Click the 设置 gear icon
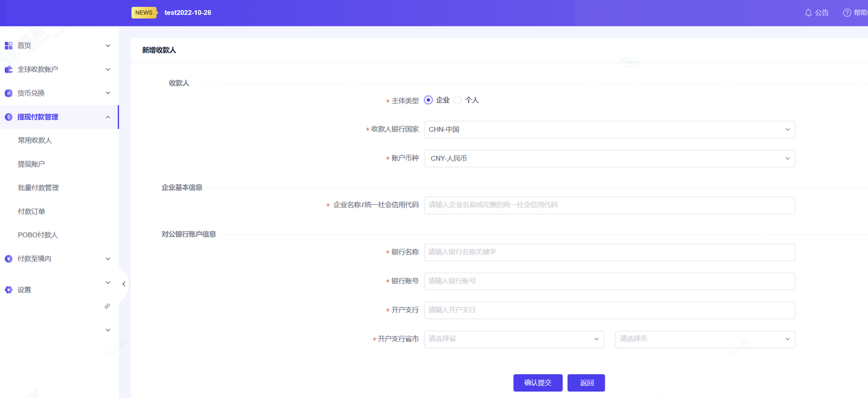The image size is (868, 398). coord(9,290)
